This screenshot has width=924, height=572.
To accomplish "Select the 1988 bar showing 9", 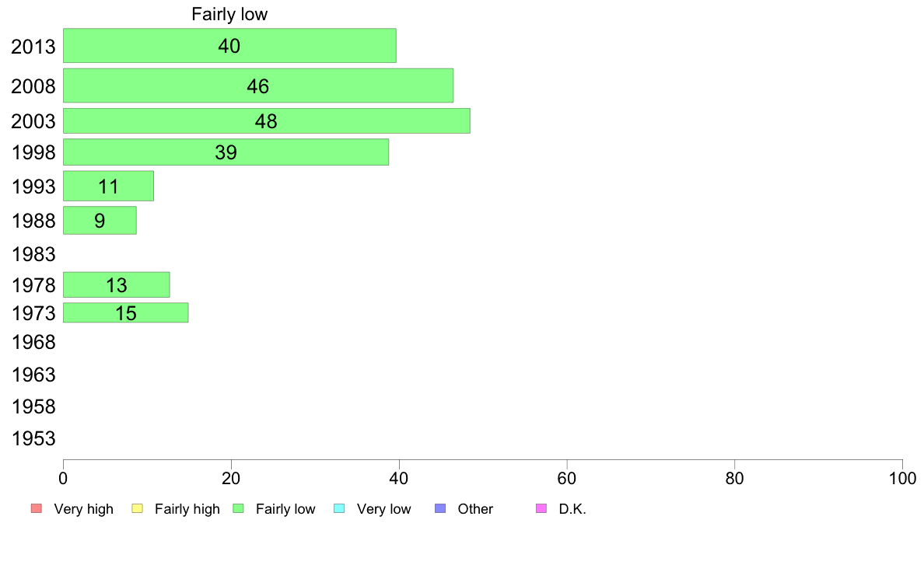I will tap(100, 220).
